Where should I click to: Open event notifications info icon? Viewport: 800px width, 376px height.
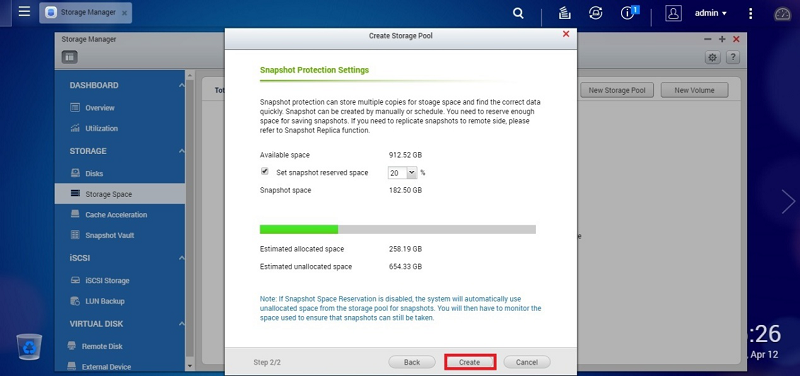629,13
